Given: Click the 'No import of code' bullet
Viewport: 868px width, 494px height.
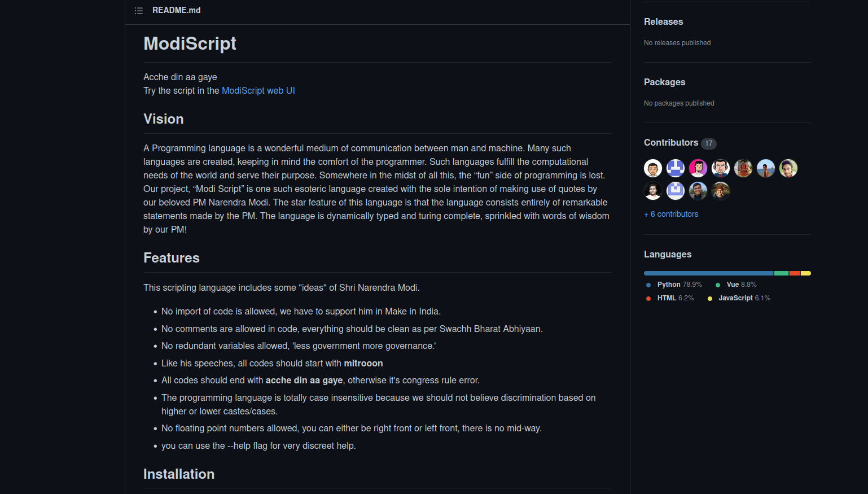Looking at the screenshot, I should pos(301,312).
